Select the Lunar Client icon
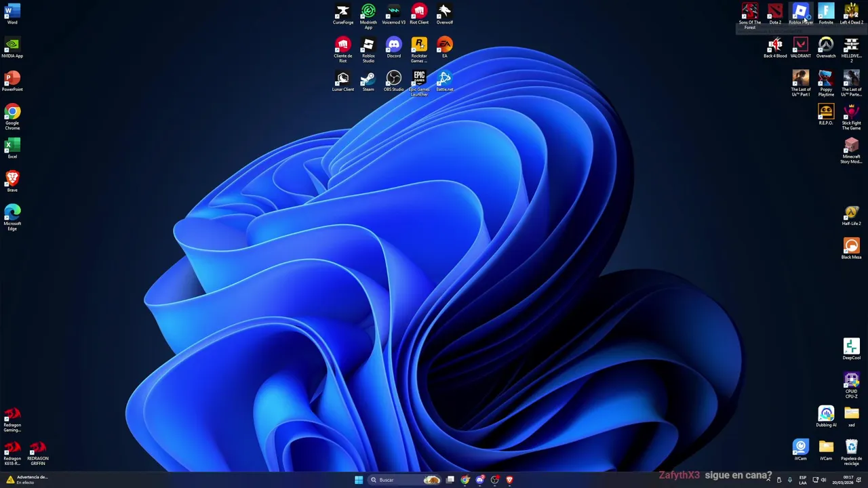 coord(342,81)
